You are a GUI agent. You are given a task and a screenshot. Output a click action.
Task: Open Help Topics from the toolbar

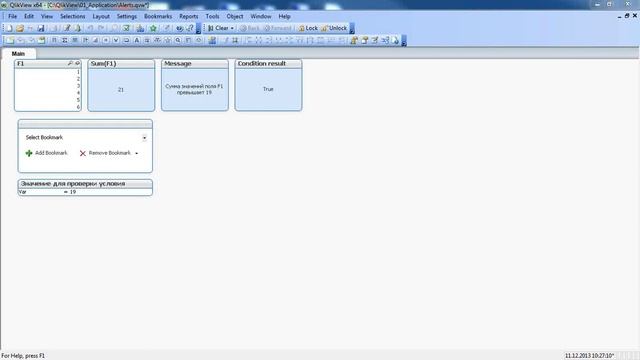(180, 28)
